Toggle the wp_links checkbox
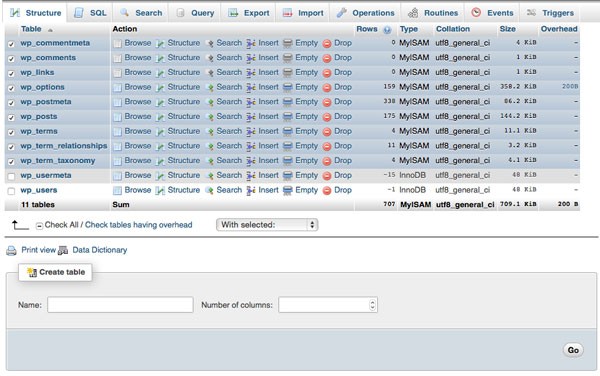Screen dimensions: 600x376 point(11,74)
